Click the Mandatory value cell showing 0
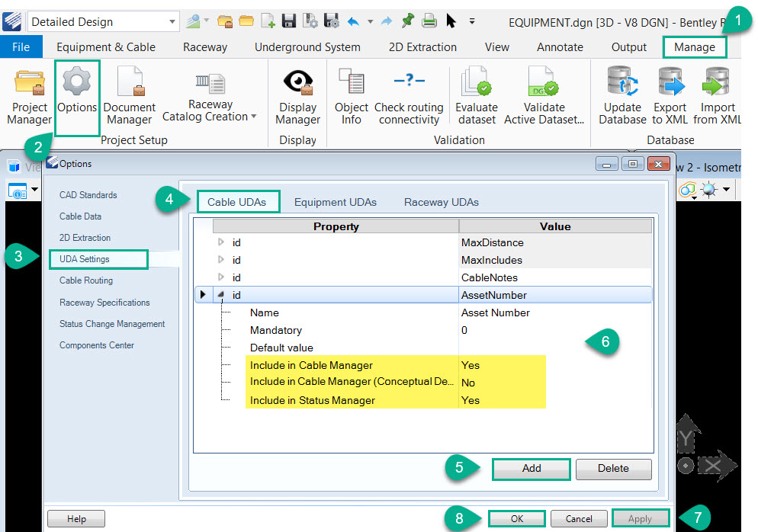Image resolution: width=758 pixels, height=532 pixels. click(x=555, y=330)
